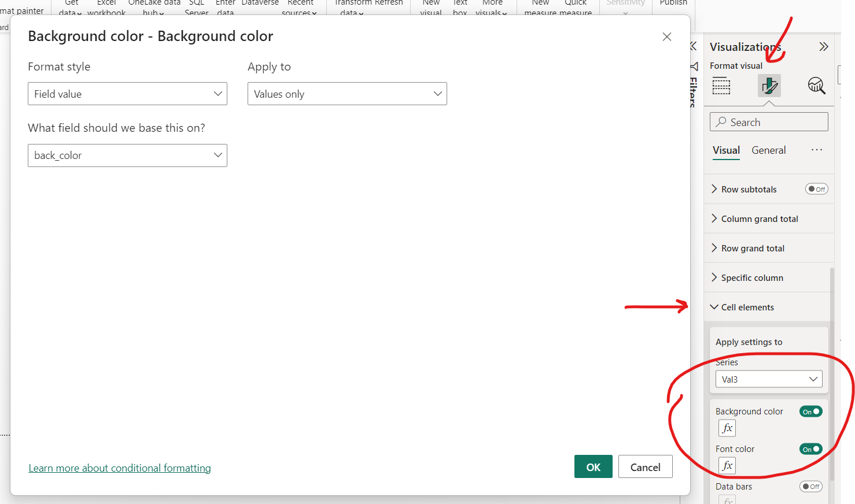Collapse Cell elements section
Image resolution: width=855 pixels, height=504 pixels.
pos(769,307)
